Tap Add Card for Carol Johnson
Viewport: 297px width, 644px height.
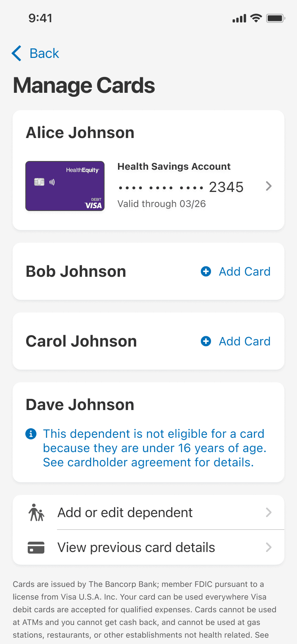coord(245,341)
